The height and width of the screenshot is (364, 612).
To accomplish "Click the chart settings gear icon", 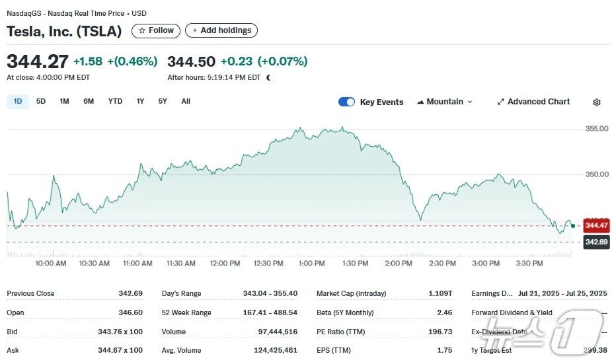I will [596, 102].
